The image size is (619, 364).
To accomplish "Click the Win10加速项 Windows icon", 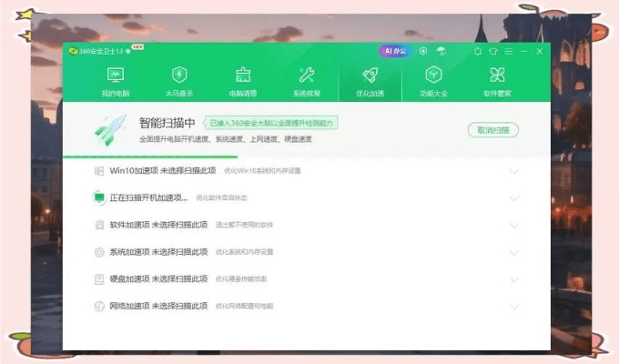I will tap(99, 171).
